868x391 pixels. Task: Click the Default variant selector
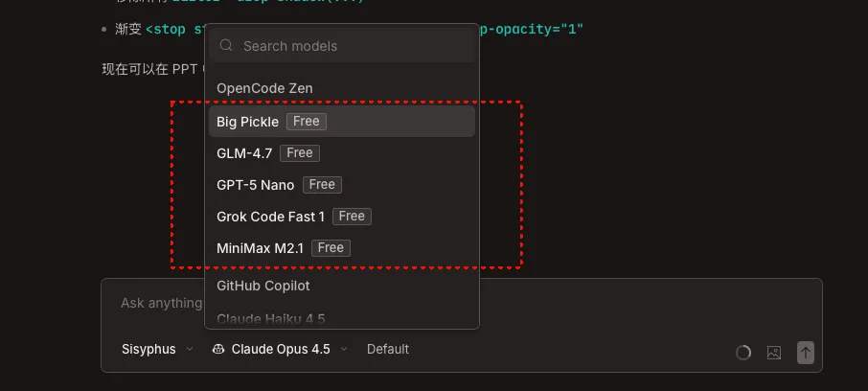click(x=388, y=349)
